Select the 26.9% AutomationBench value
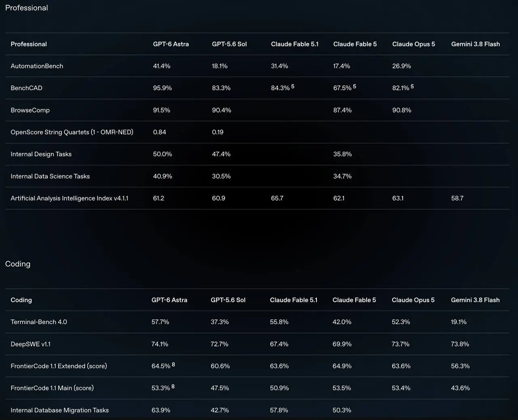518x420 pixels. [401, 66]
